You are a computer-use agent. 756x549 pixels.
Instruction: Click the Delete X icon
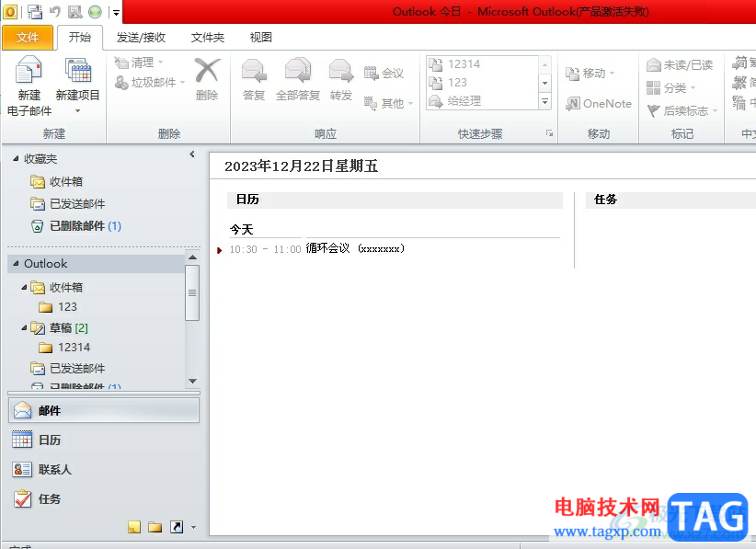click(x=207, y=71)
